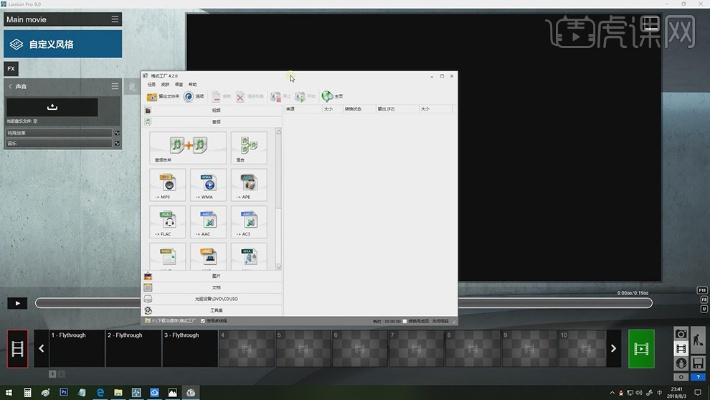Open the Task (任务) menu in Format Factory
The height and width of the screenshot is (400, 710).
point(152,84)
